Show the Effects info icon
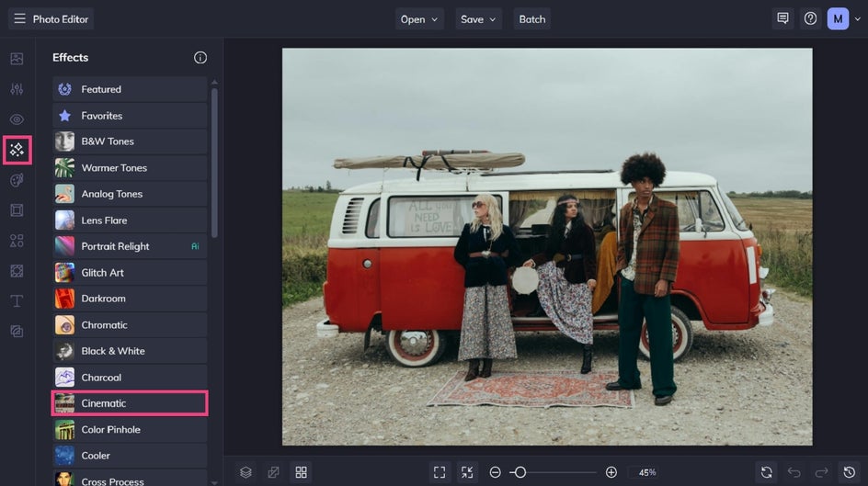The image size is (868, 486). [200, 58]
